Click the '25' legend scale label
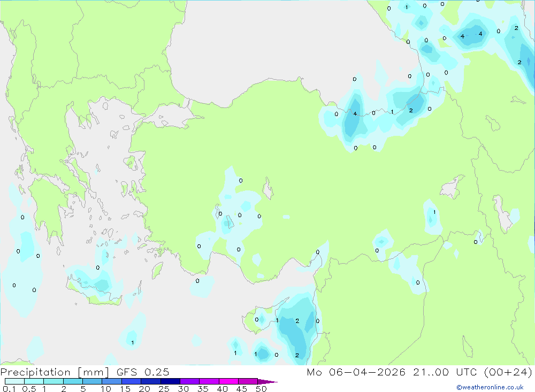 (x=164, y=389)
